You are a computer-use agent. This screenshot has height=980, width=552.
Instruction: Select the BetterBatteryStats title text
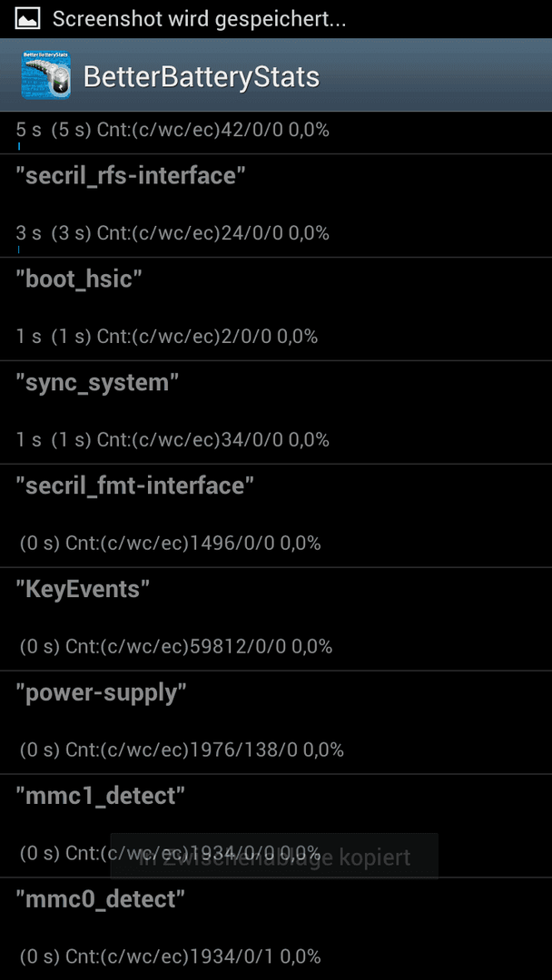pos(202,77)
